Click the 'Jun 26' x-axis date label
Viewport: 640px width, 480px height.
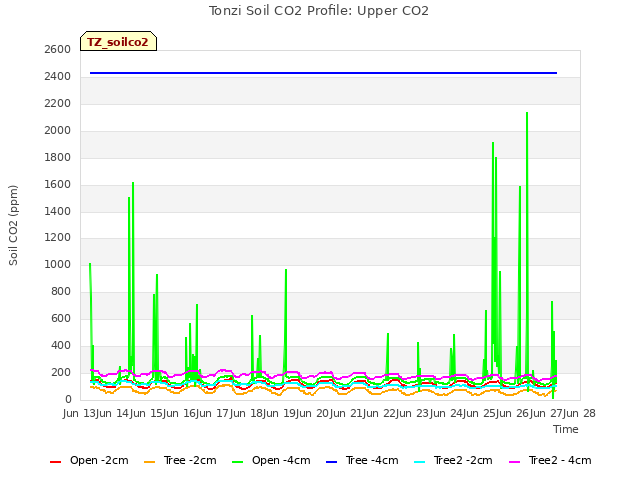click(514, 413)
